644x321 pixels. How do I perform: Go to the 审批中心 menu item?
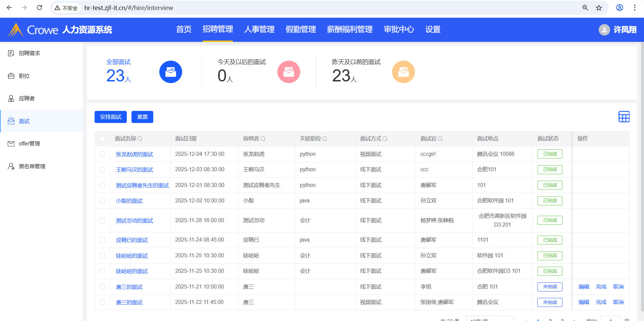[398, 29]
